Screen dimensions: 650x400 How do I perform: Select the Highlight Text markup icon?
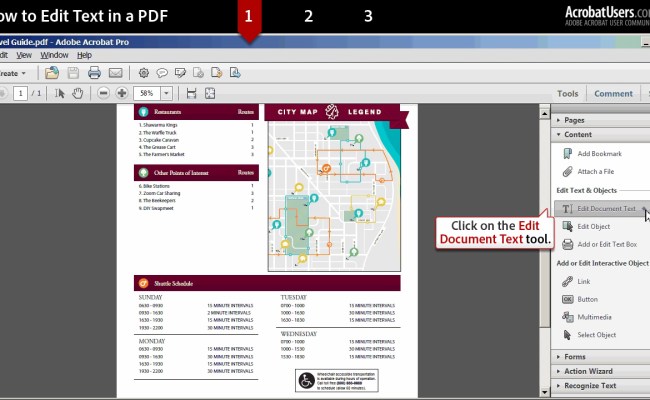[x=180, y=73]
